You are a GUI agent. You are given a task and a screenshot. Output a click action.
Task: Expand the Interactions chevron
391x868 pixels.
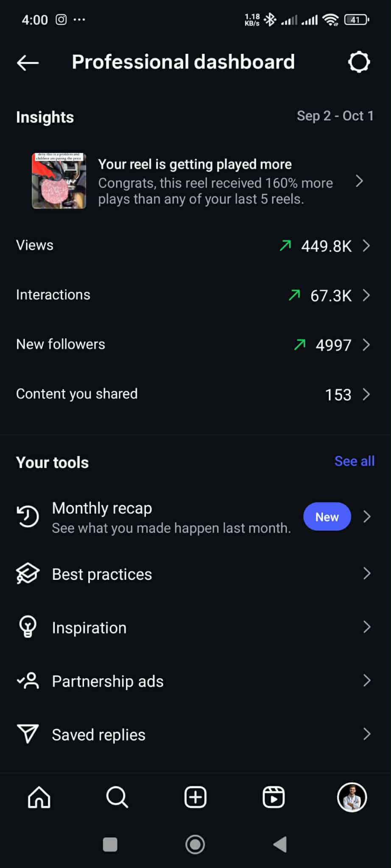pyautogui.click(x=366, y=295)
